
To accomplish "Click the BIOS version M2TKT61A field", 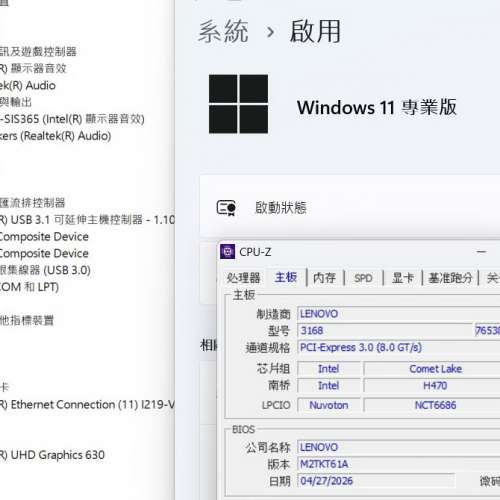I will pyautogui.click(x=398, y=464).
